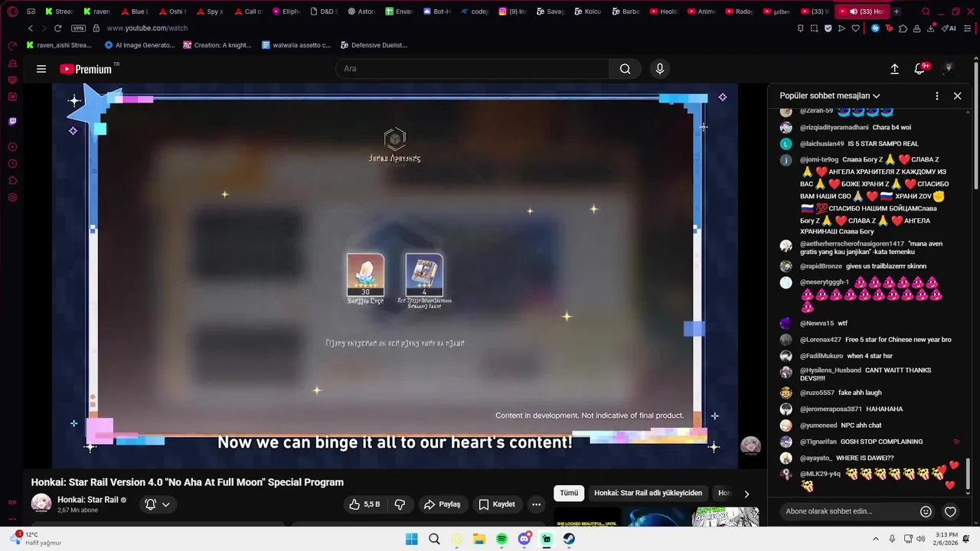Go back in browser history
Screen dimensions: 980x551
31,28
